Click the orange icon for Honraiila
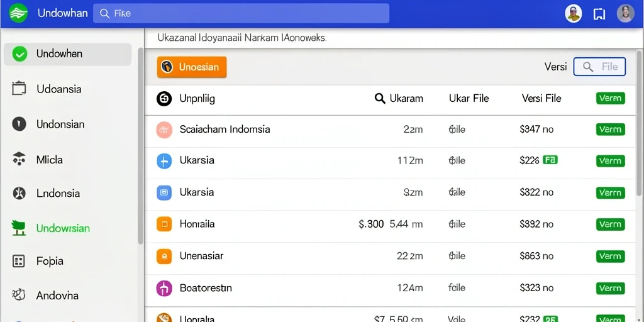This screenshot has height=322, width=644. pyautogui.click(x=164, y=225)
